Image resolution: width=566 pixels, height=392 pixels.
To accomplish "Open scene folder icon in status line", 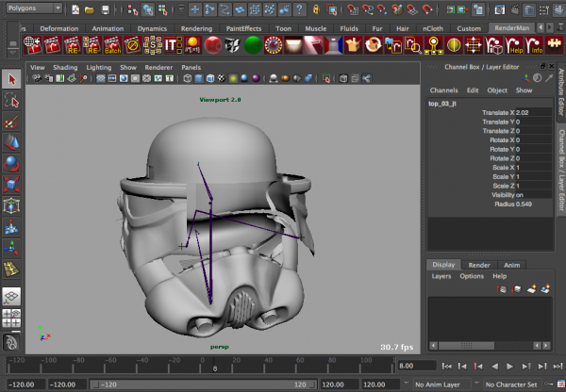I will pyautogui.click(x=90, y=9).
